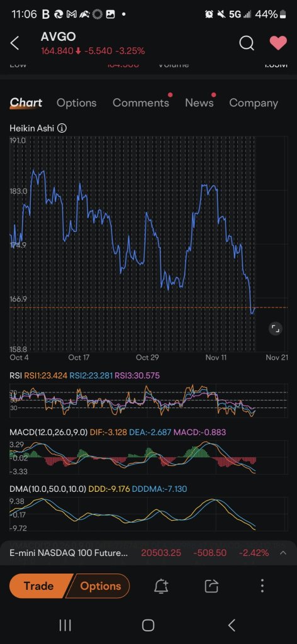Tap the chart line near Nov 11
The height and width of the screenshot is (644, 297).
click(215, 190)
